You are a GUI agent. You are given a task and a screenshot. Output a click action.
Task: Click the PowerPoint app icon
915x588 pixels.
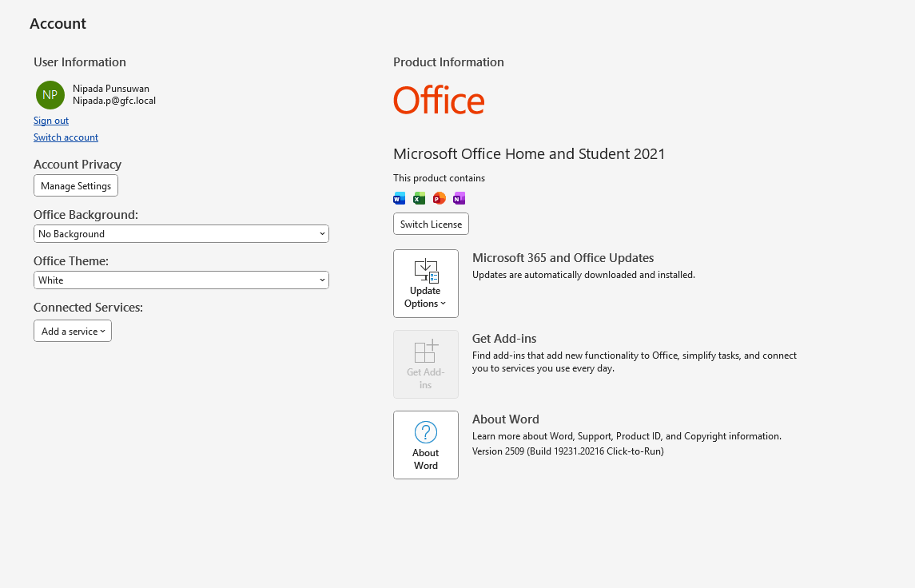point(439,198)
